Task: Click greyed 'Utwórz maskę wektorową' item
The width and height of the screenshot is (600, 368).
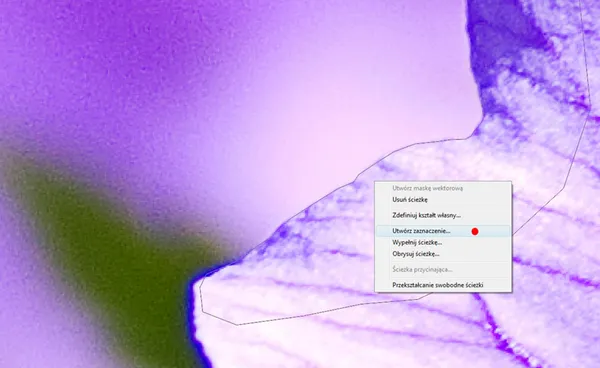Action: point(443,188)
